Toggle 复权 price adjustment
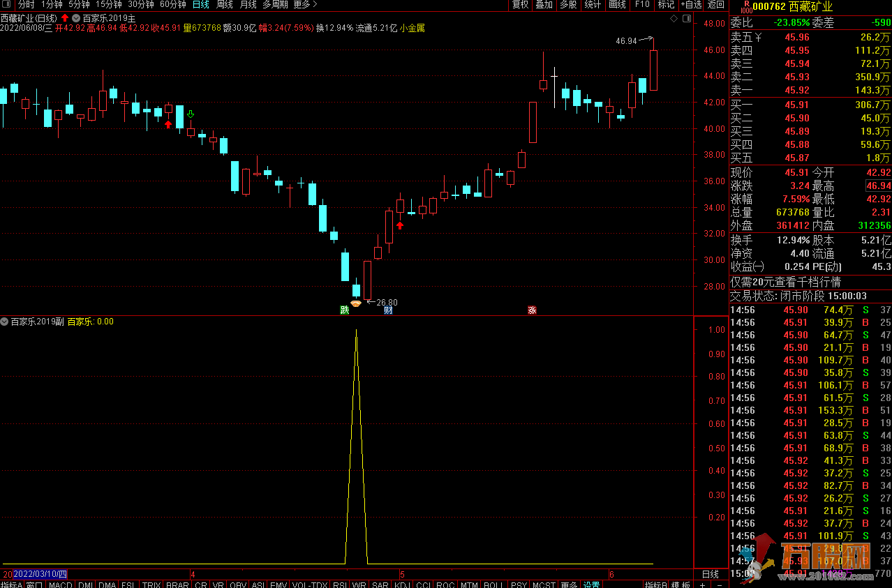The width and height of the screenshot is (892, 588). [521, 5]
